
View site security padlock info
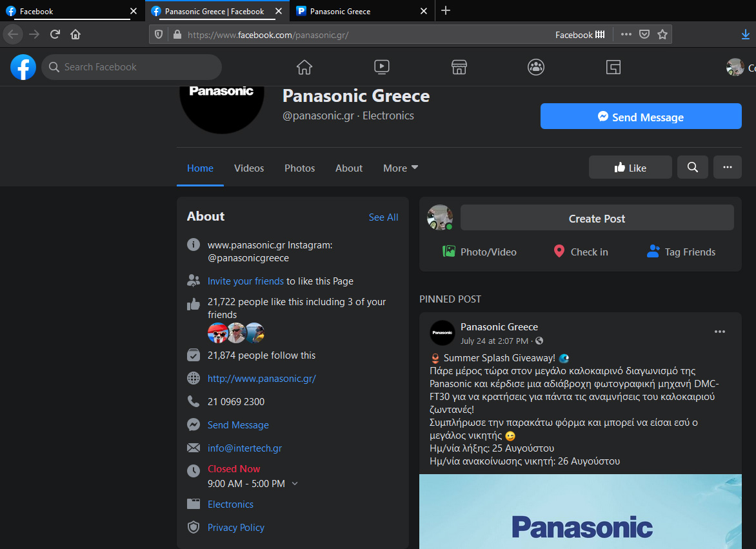tap(177, 35)
